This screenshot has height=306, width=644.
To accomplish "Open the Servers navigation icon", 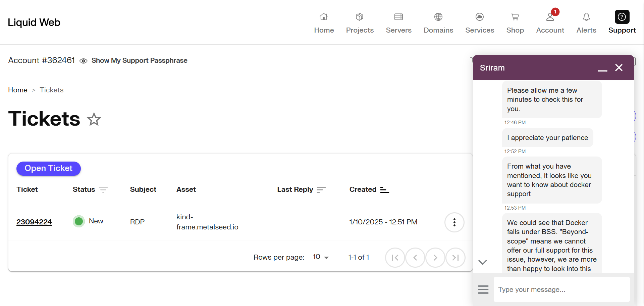I will point(398,17).
